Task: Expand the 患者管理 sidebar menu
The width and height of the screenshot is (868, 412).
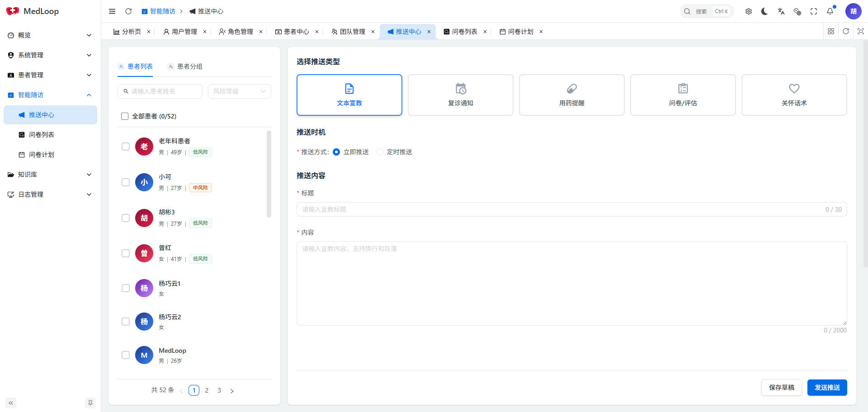Action: tap(50, 75)
